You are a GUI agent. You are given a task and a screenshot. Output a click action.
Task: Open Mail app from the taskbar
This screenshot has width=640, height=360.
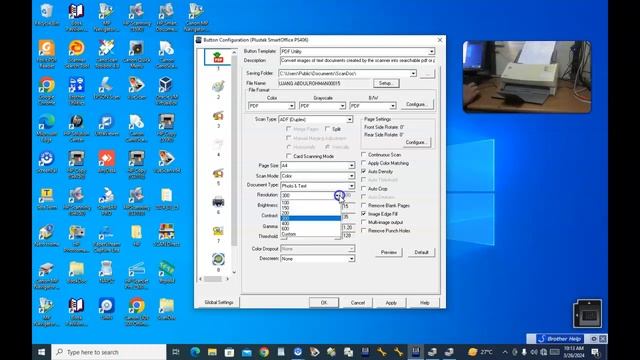tap(247, 352)
